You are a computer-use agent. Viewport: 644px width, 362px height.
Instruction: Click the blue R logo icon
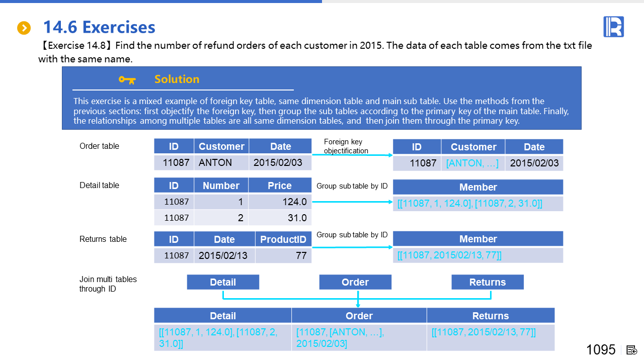tap(613, 27)
